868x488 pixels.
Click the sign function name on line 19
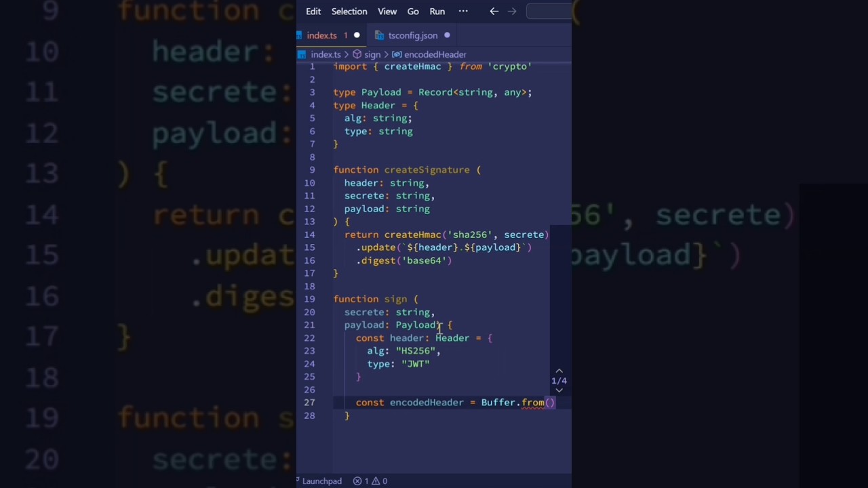[395, 299]
